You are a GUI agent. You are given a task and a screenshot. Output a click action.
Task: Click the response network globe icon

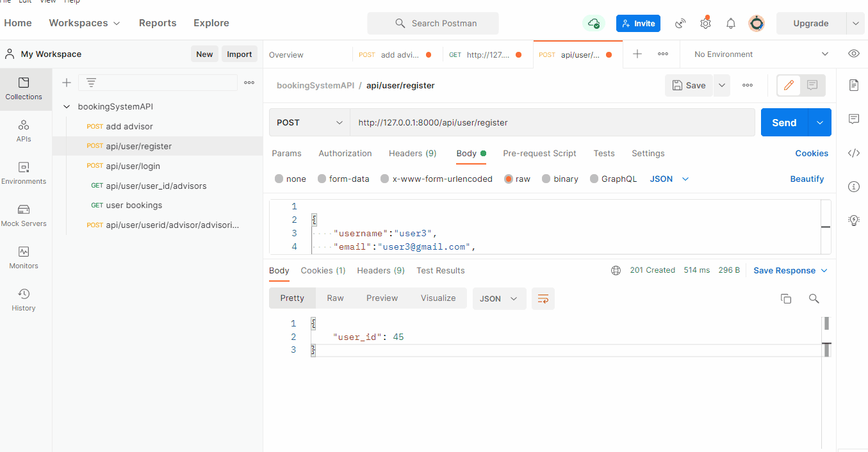click(x=616, y=271)
